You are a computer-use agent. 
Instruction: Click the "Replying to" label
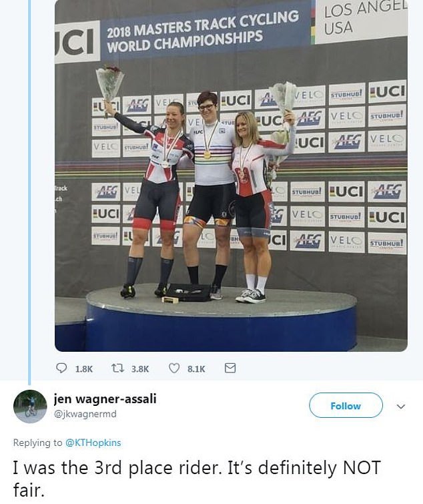pos(37,443)
